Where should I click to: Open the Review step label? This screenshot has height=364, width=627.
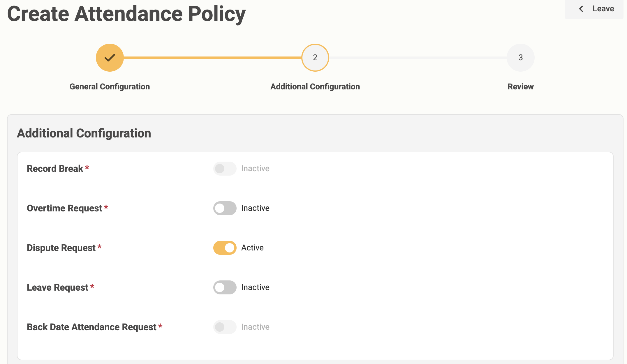click(520, 87)
